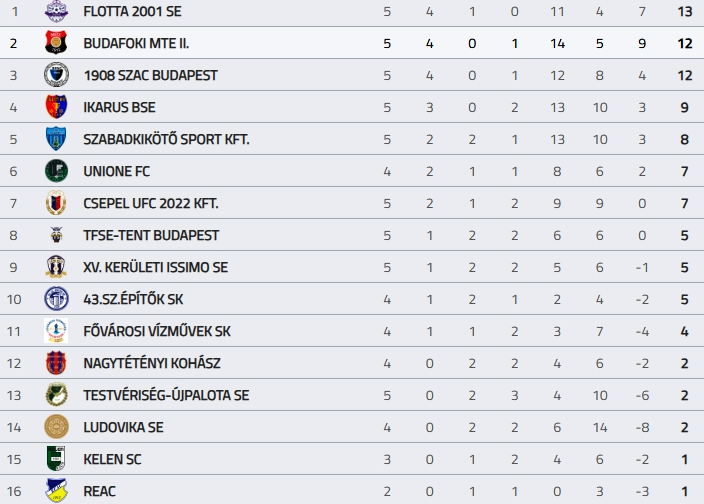Click the Budafoki MTE II. team crest
Image resolution: width=704 pixels, height=504 pixels.
56,43
